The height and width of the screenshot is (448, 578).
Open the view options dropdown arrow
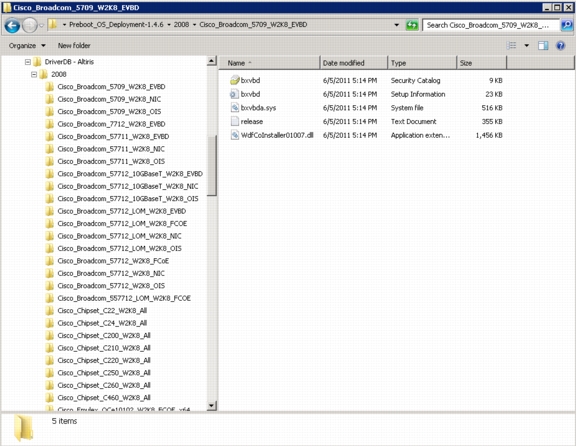point(526,46)
